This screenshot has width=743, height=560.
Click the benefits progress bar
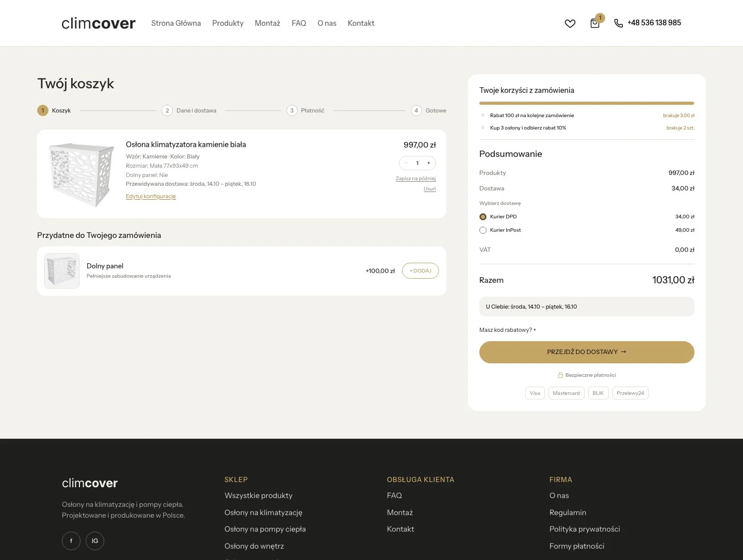(x=587, y=103)
